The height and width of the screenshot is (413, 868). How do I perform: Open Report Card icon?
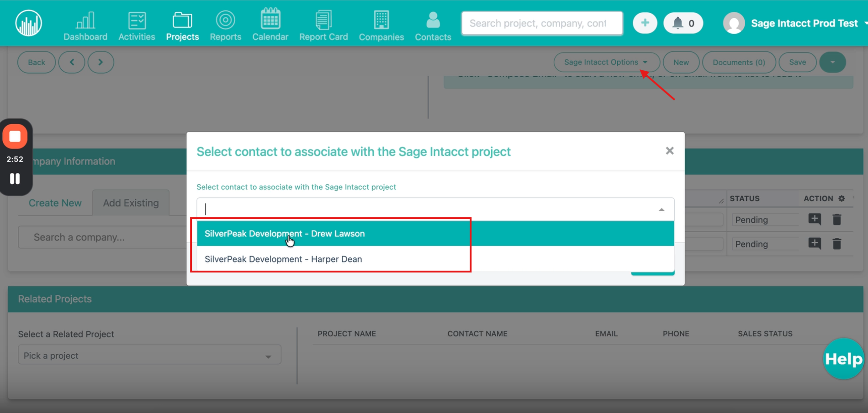coord(323,21)
